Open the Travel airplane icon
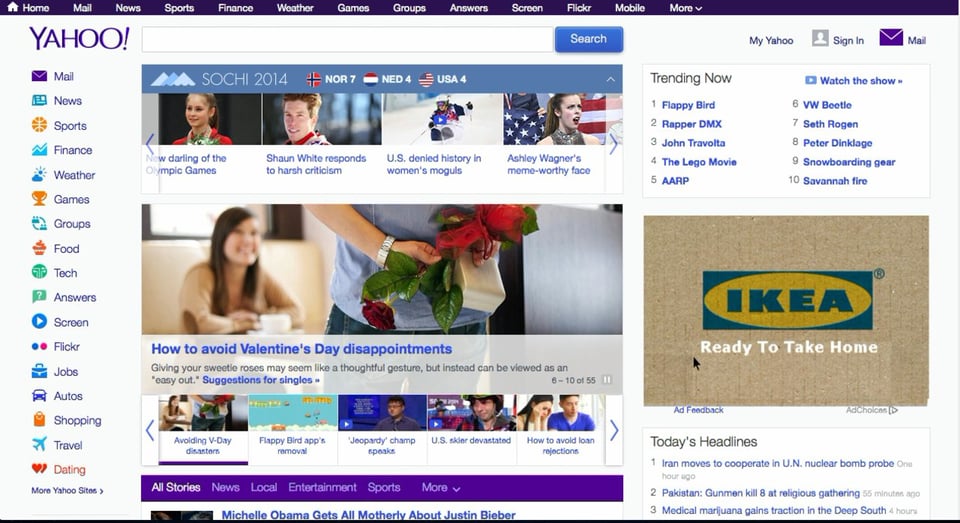This screenshot has width=960, height=523. 39,444
